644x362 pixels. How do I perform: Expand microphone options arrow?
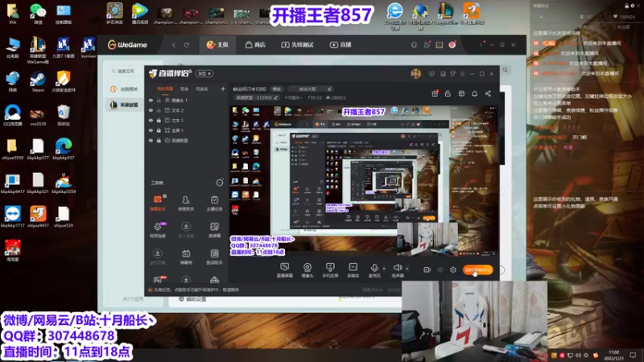(x=384, y=269)
